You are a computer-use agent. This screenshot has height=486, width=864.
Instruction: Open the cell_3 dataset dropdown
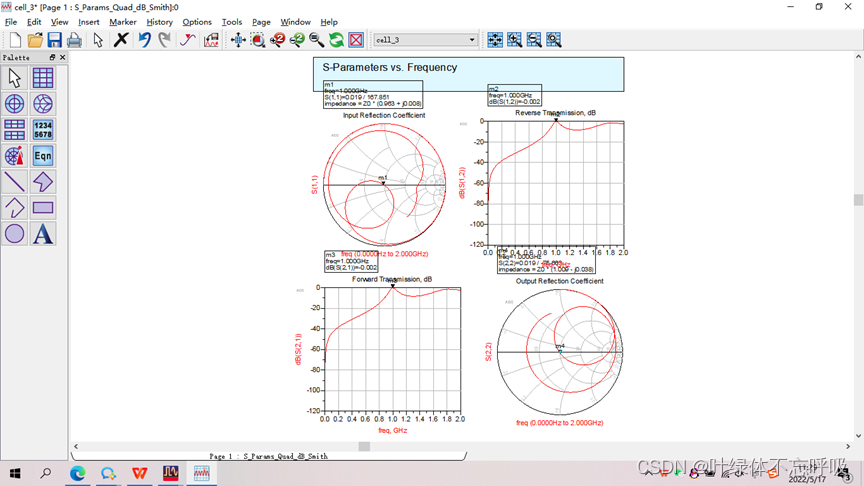pos(425,40)
